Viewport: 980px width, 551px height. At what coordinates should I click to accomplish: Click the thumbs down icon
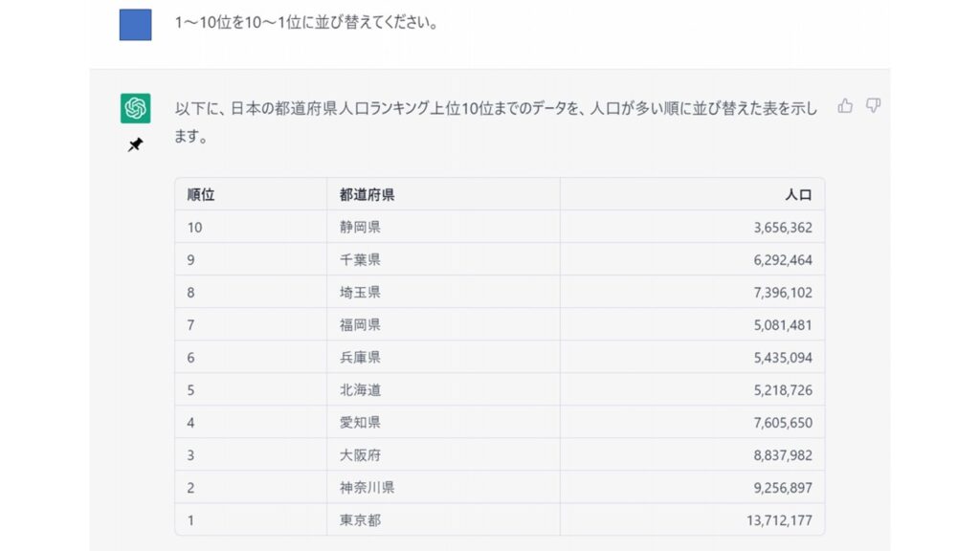873,106
